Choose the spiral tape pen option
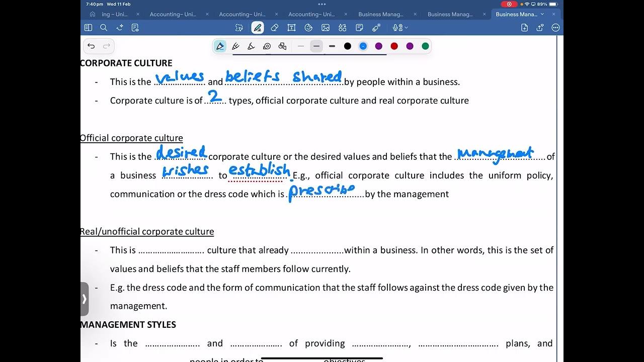644x362 pixels. tap(267, 46)
